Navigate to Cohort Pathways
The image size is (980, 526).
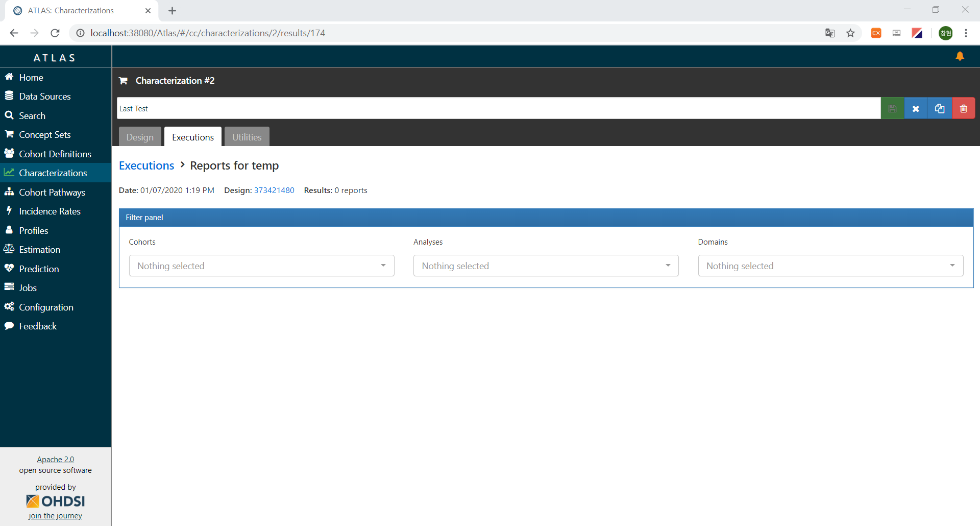click(52, 192)
